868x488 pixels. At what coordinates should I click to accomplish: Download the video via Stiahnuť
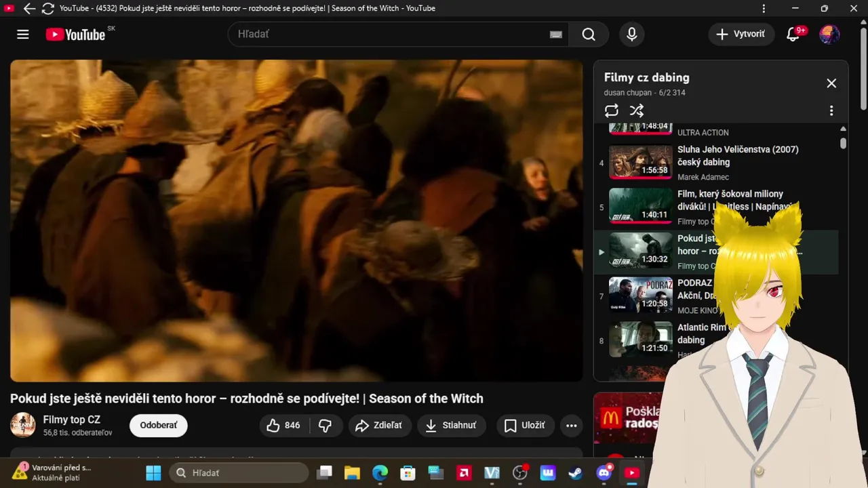(x=452, y=426)
